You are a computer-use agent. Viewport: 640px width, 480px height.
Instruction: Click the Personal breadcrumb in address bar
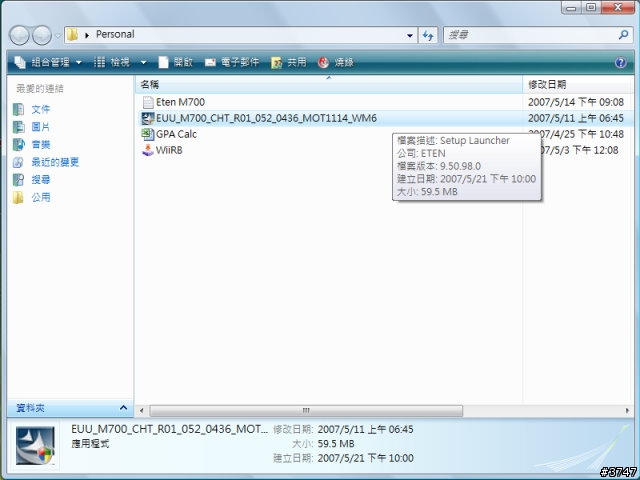point(115,34)
